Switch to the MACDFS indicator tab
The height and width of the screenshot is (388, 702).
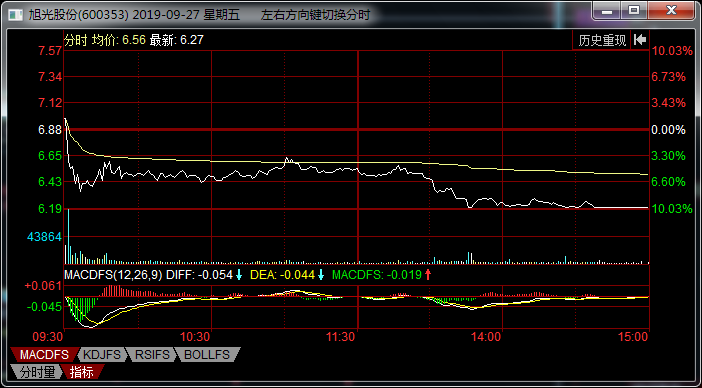44,355
